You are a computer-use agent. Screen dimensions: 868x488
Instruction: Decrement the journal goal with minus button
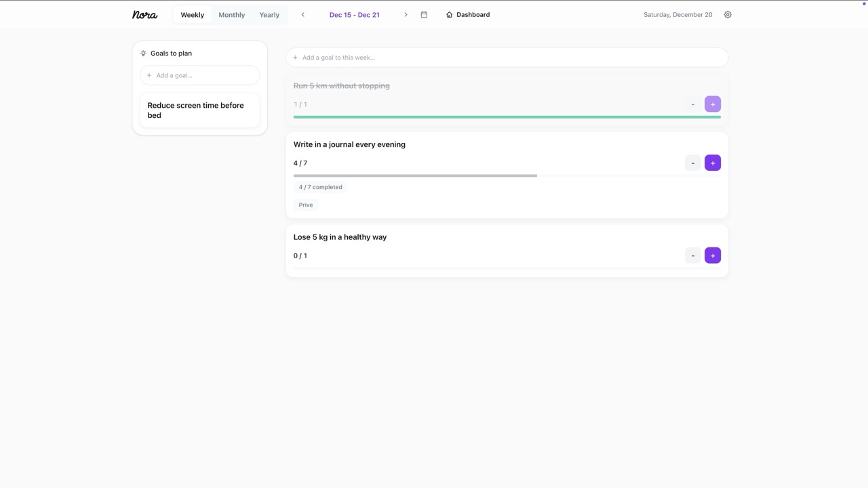tap(692, 163)
